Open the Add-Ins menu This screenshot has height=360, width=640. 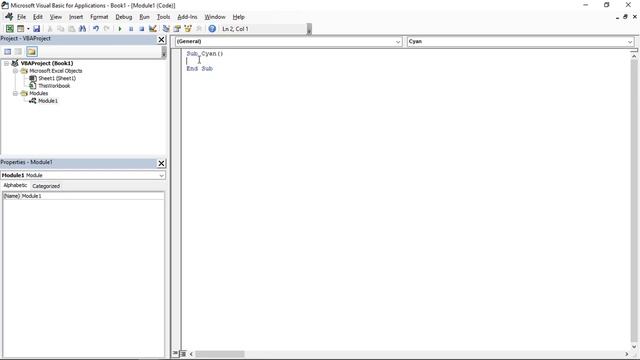(187, 17)
